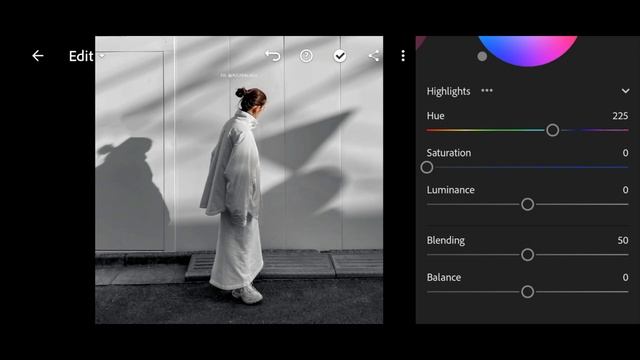Click the Saturation slider handle
The image size is (640, 360).
[427, 167]
